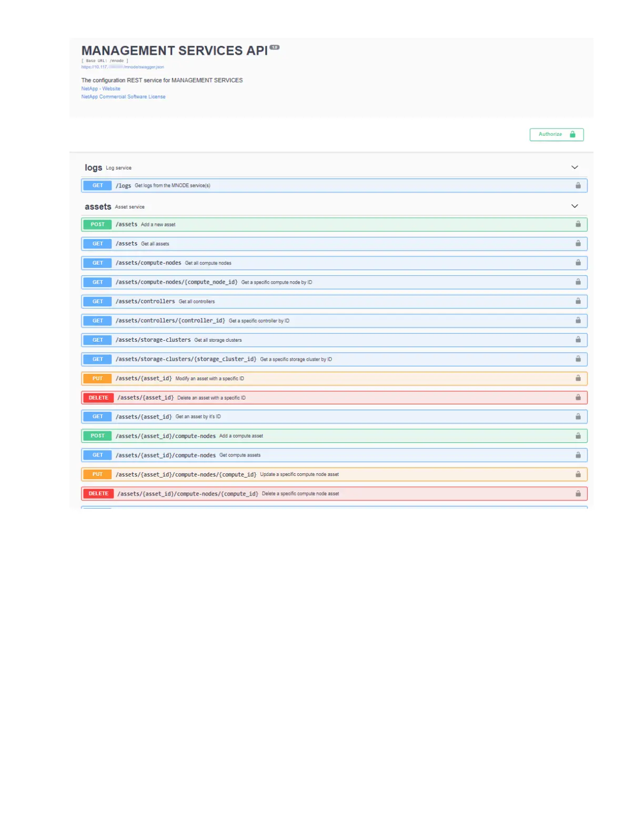Click lock icon on Get all assets row
Viewport: 644px width, 834px height.
click(x=578, y=244)
